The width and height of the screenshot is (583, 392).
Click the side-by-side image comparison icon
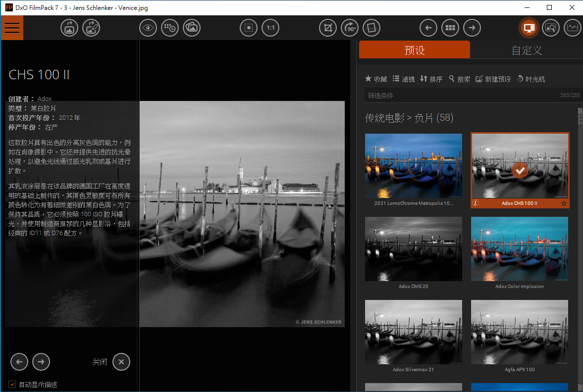pyautogui.click(x=192, y=28)
